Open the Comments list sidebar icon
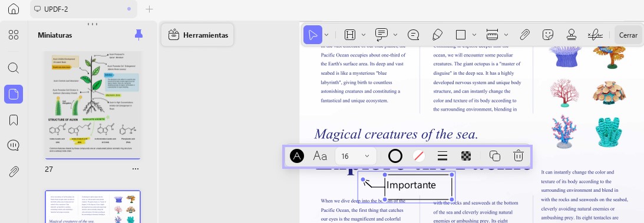 point(14,145)
